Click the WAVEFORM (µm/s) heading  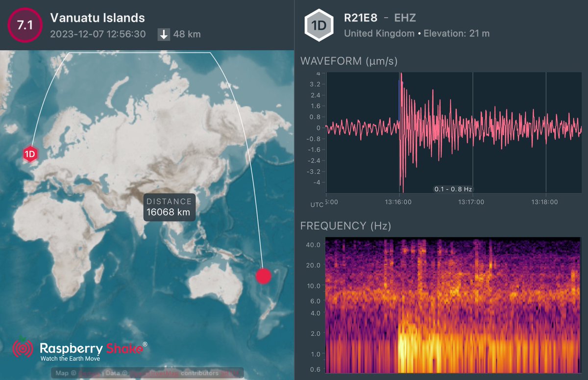(x=349, y=61)
